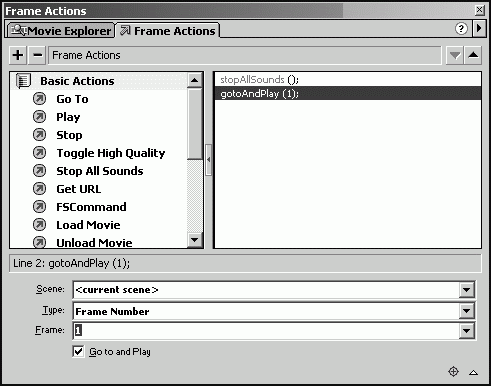This screenshot has height=386, width=491.
Task: Click the minus button to delete action
Action: pos(37,55)
